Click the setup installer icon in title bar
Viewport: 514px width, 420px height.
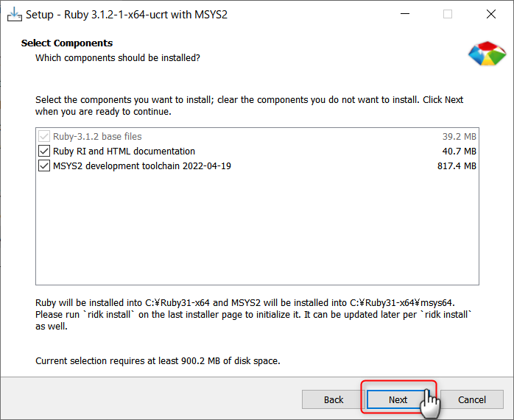pos(15,15)
